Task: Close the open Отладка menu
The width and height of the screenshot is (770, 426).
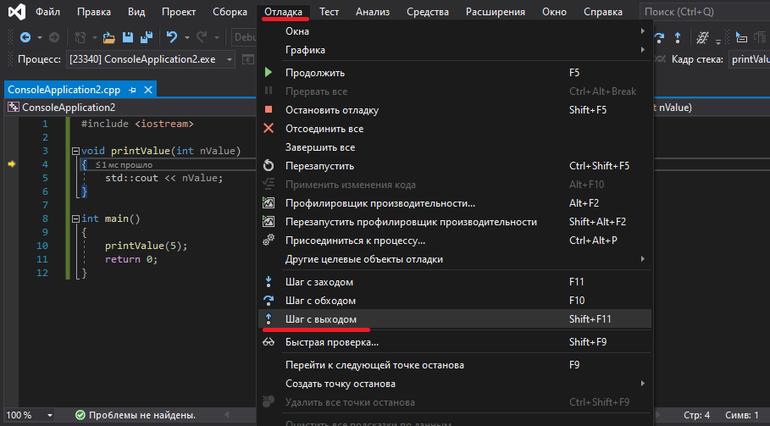Action: point(283,12)
